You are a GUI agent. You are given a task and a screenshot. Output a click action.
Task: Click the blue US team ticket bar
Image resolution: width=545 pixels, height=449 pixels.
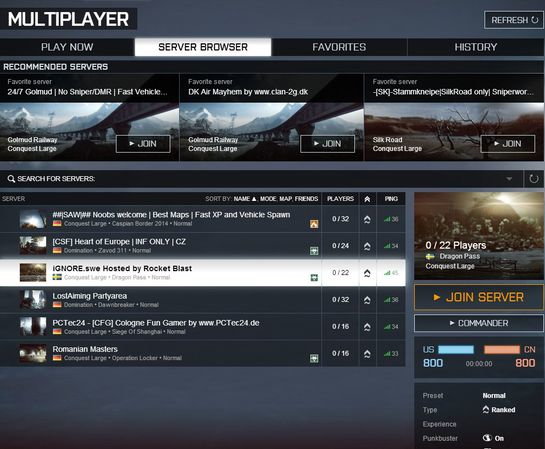[x=456, y=349]
